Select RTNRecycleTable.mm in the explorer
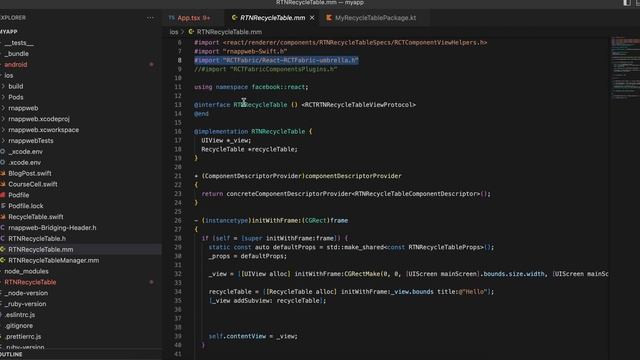This screenshot has width=640, height=360. 40,249
